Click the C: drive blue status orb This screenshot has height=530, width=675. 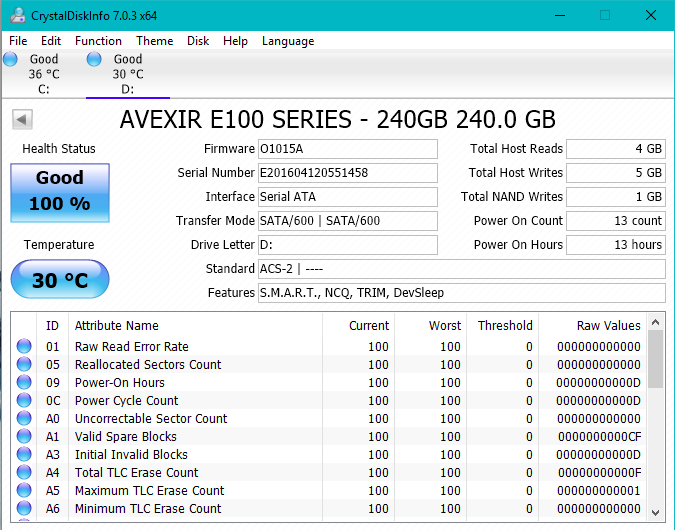[10, 59]
